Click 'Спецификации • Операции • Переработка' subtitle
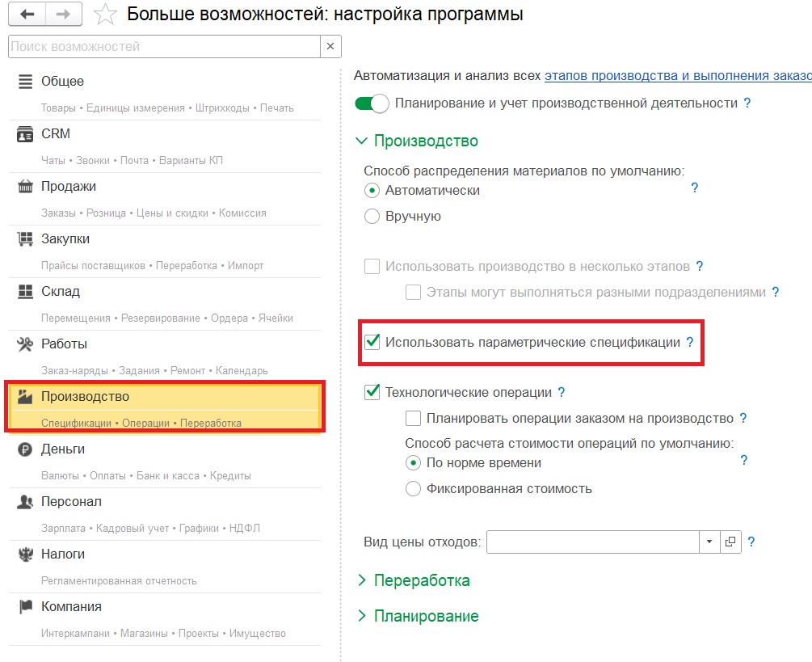This screenshot has width=812, height=662. click(141, 424)
